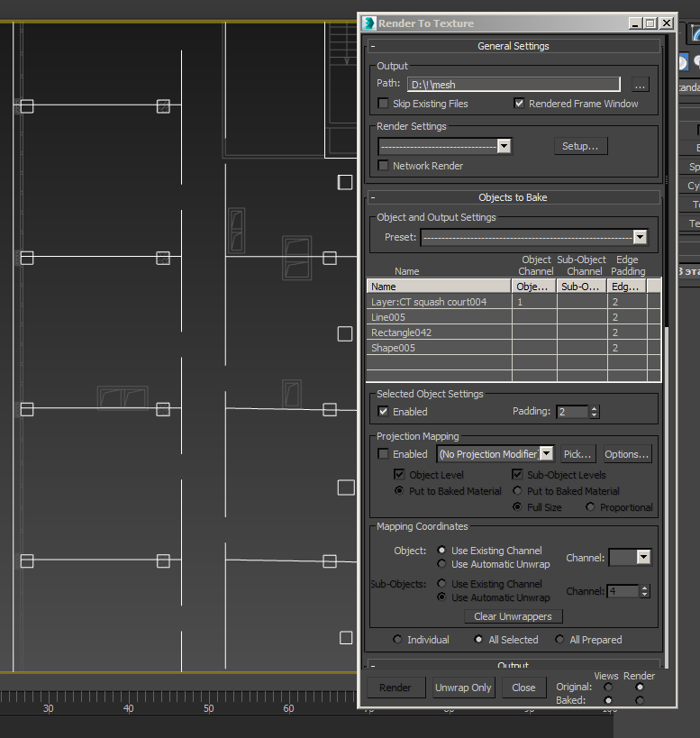
Task: Select Object Use Existing Channel radio
Action: pyautogui.click(x=441, y=550)
